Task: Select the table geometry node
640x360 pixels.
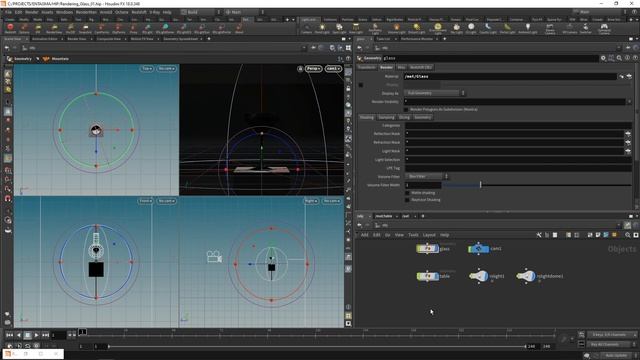Action: 427,276
